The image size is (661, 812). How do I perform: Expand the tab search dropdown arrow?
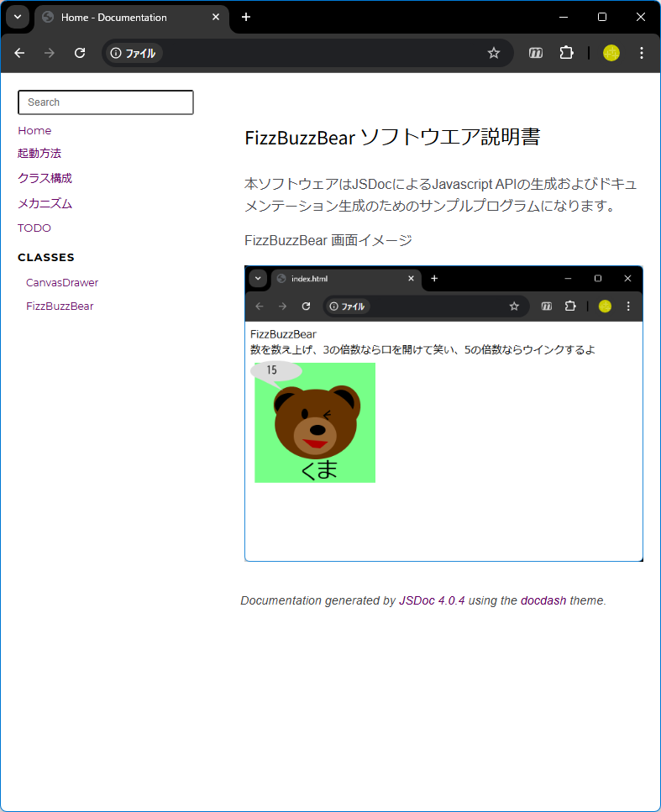pos(17,17)
